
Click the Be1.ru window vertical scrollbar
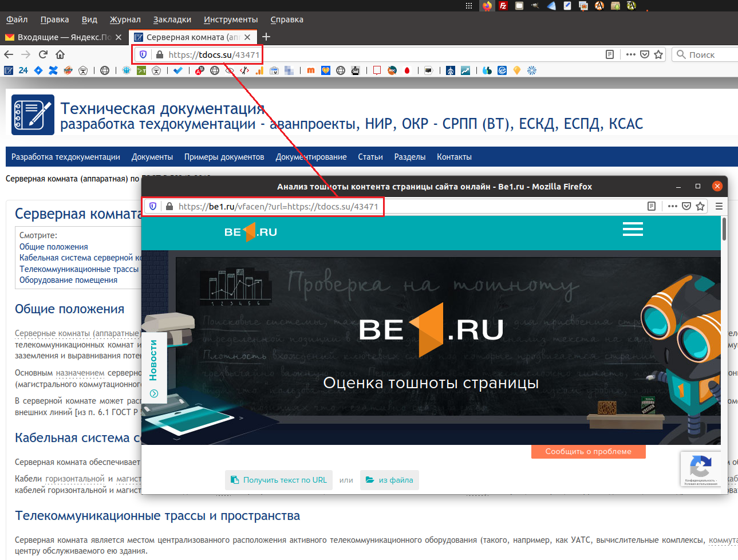coord(724,229)
